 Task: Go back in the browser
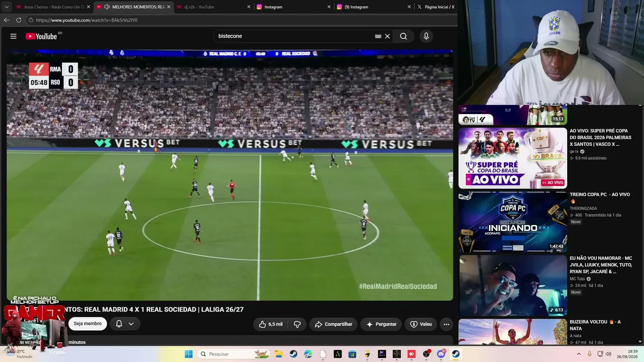coord(7,20)
